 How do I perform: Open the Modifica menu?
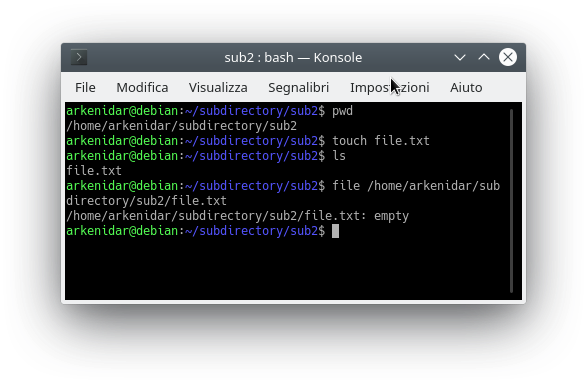(x=142, y=88)
